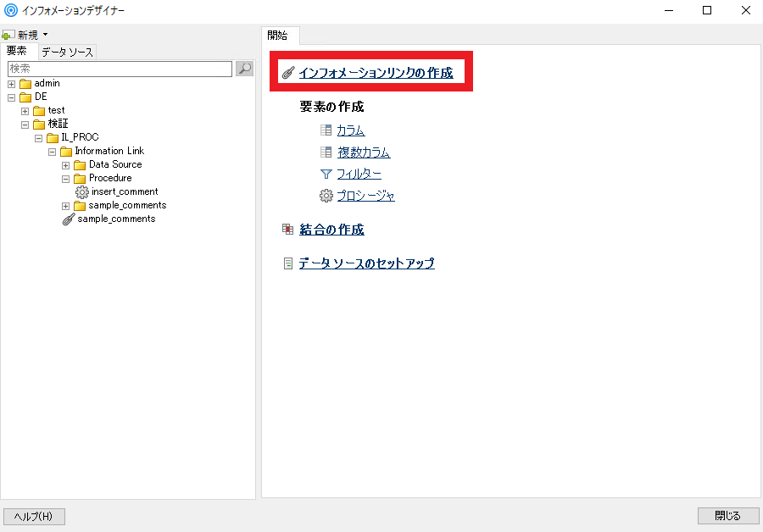Expand the admin folder node
This screenshot has width=763, height=532.
(12, 84)
